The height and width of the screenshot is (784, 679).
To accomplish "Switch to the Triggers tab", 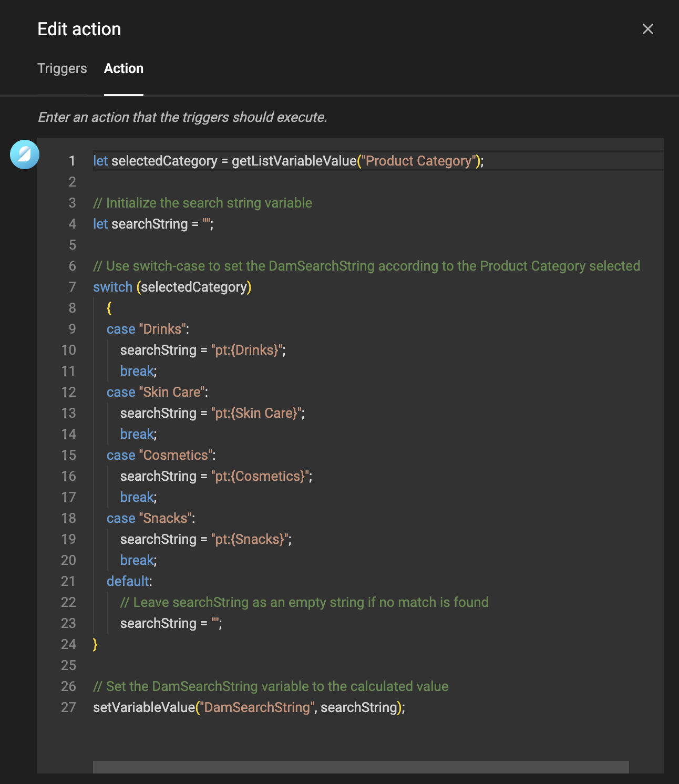I will [x=62, y=68].
